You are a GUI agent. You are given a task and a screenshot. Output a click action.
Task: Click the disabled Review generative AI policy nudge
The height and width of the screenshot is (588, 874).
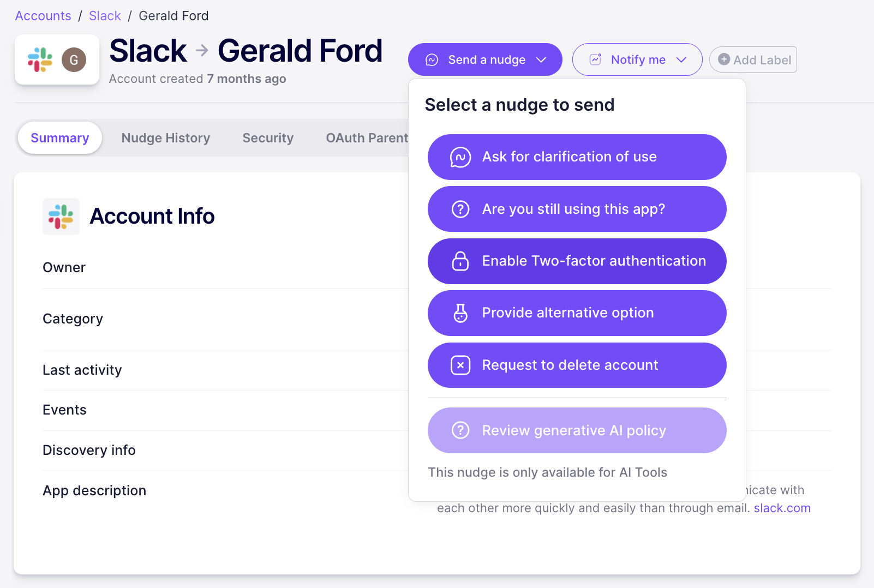click(x=577, y=431)
